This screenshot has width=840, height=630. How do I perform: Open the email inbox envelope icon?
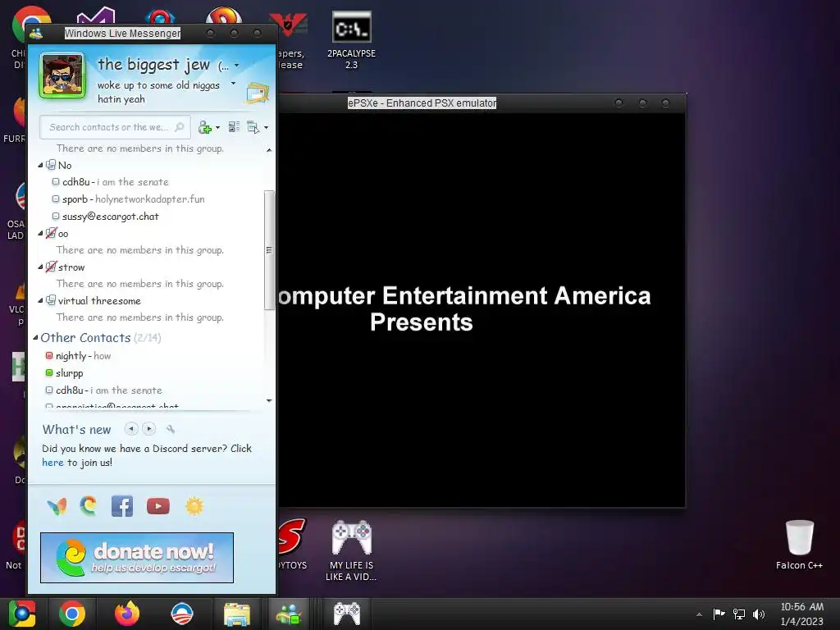click(258, 93)
